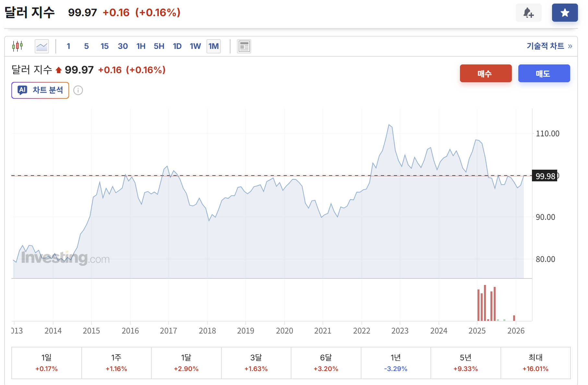Select the 5년 range tab
This screenshot has height=385, width=588.
tap(466, 363)
